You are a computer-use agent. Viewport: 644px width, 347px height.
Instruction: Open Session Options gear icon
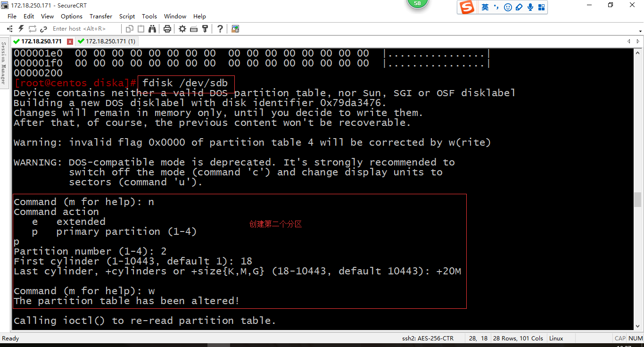pyautogui.click(x=182, y=29)
